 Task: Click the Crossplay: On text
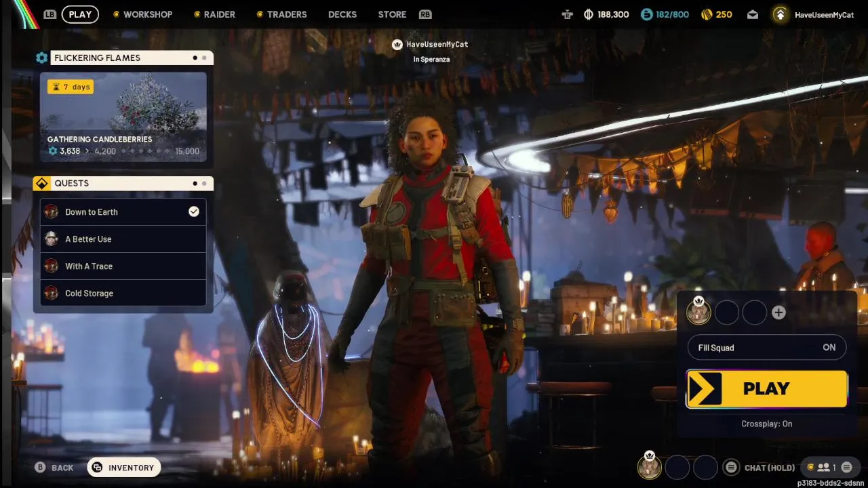click(x=767, y=424)
